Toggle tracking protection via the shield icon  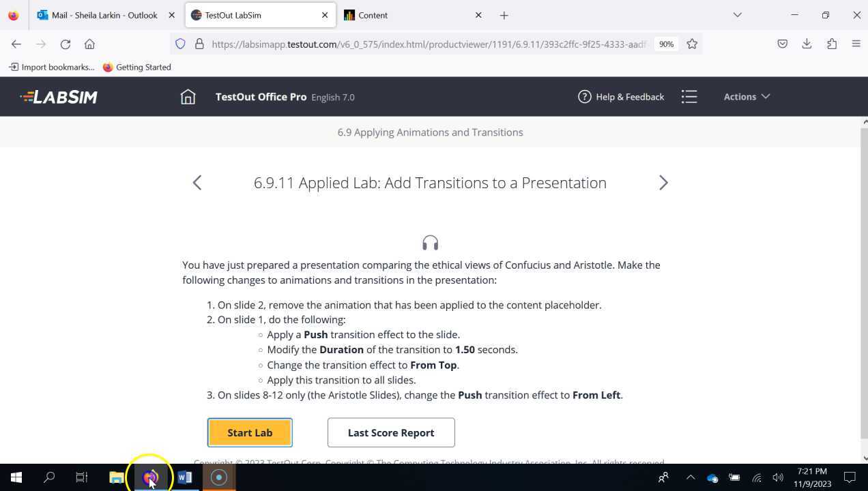[x=180, y=44]
